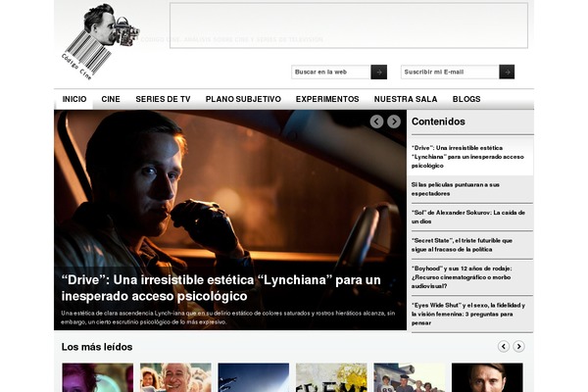Open thumbnail with group of people outdoors
The width and height of the screenshot is (588, 392).
(410, 377)
